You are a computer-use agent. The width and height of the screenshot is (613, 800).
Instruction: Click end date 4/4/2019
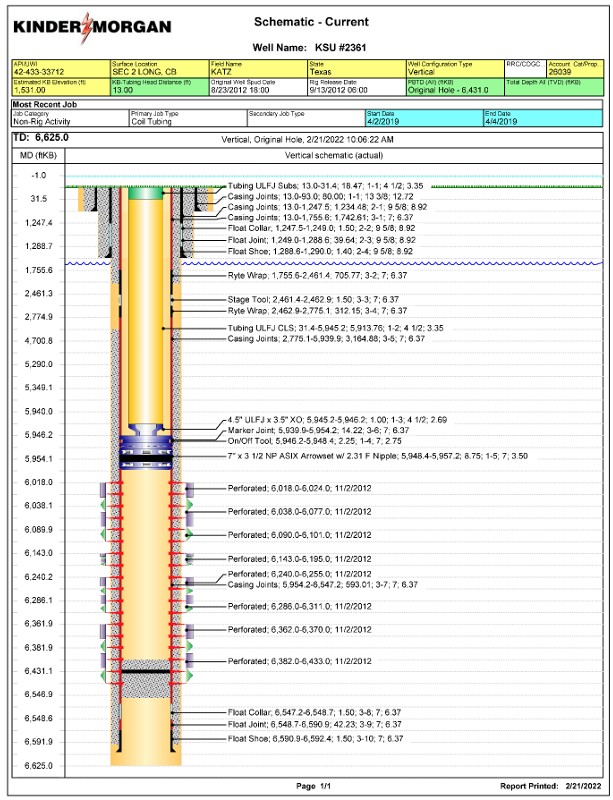(x=500, y=122)
